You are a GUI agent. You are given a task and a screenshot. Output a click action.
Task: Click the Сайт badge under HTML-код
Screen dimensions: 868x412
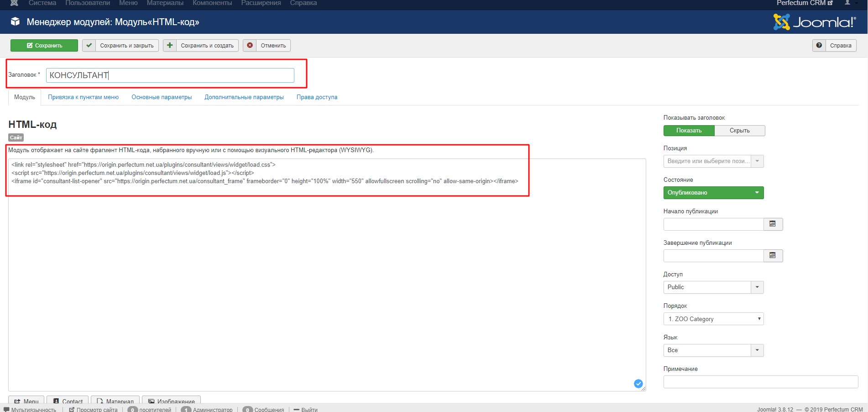point(16,137)
